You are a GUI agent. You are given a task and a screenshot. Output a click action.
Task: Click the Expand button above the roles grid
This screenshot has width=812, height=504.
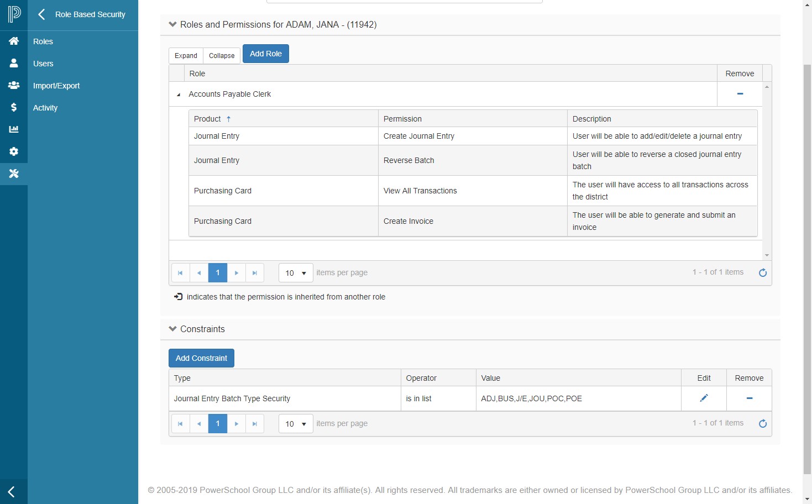tap(186, 56)
